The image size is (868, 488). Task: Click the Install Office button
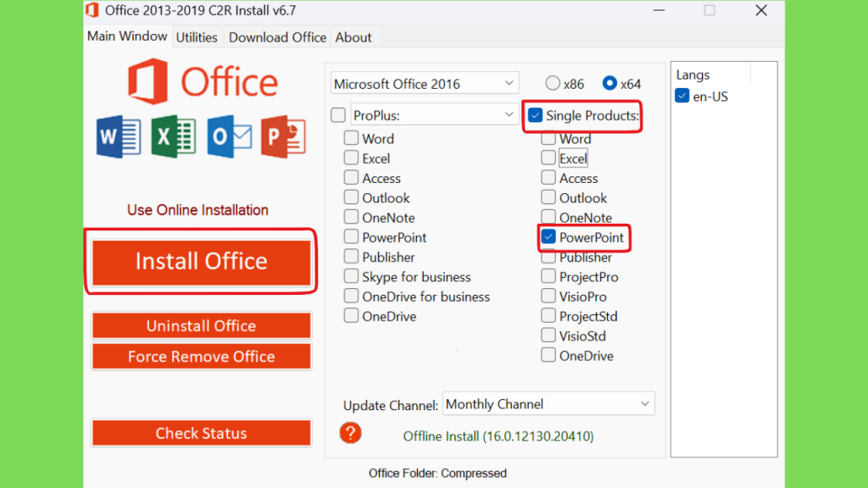click(x=202, y=262)
